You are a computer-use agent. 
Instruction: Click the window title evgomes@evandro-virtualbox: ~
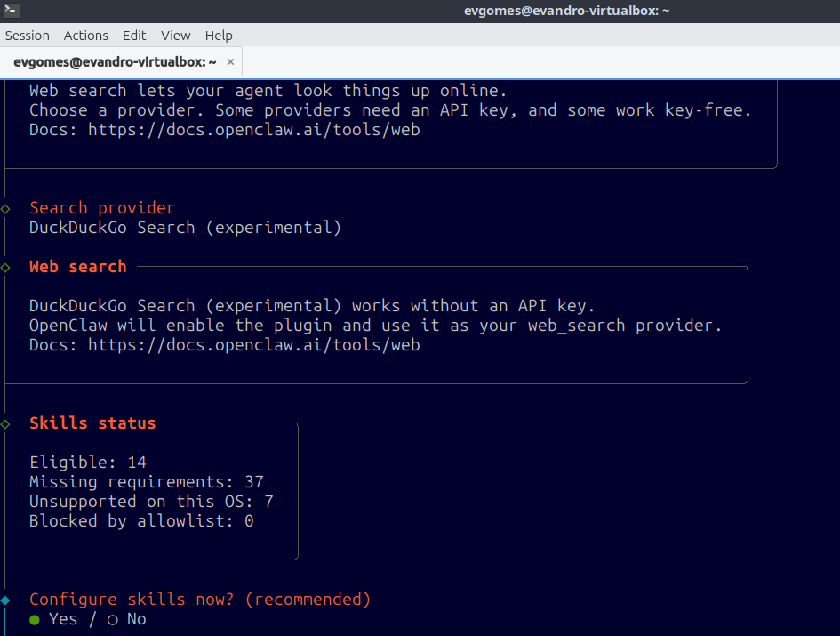click(566, 11)
